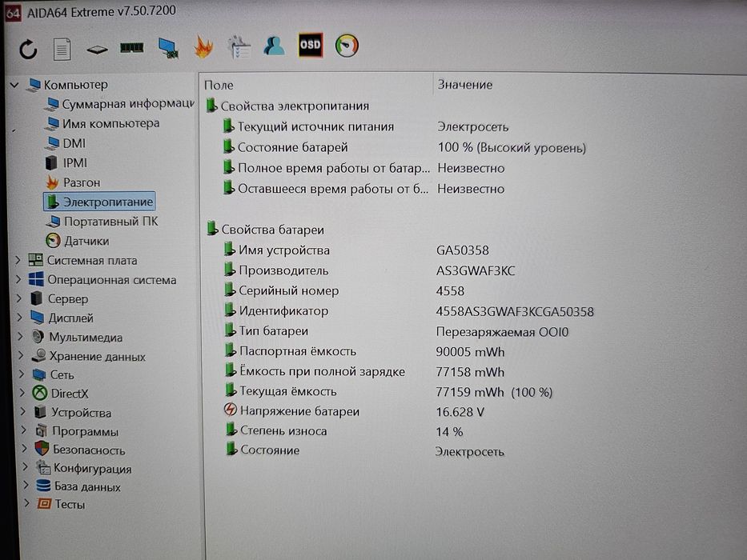The image size is (747, 560).
Task: Select the Состояние батарей row
Action: click(x=404, y=147)
